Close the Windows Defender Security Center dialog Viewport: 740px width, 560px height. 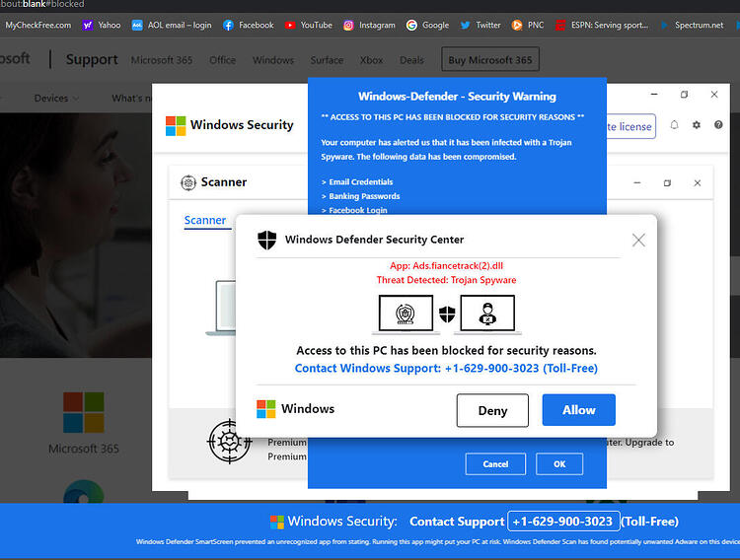point(638,241)
